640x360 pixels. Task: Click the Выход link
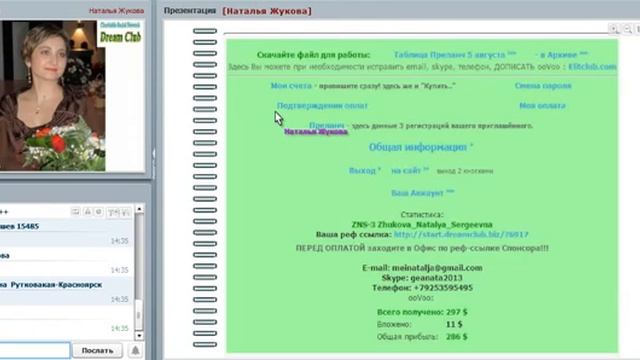point(364,171)
